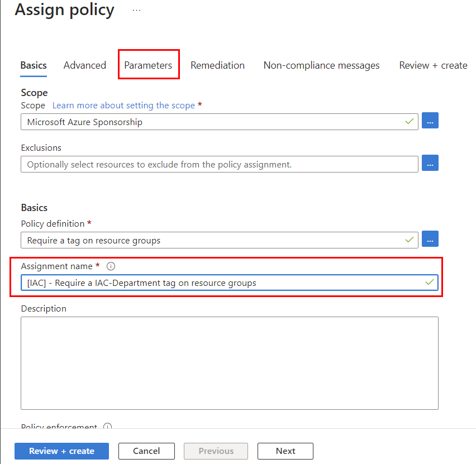476x464 pixels.
Task: Click the Assignment name info icon
Action: pyautogui.click(x=111, y=266)
